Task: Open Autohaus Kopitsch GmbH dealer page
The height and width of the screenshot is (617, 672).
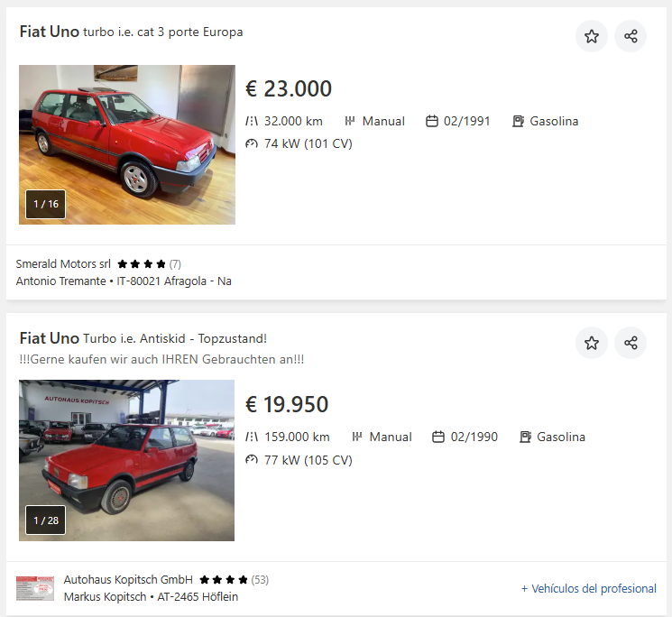Action: pos(128,580)
